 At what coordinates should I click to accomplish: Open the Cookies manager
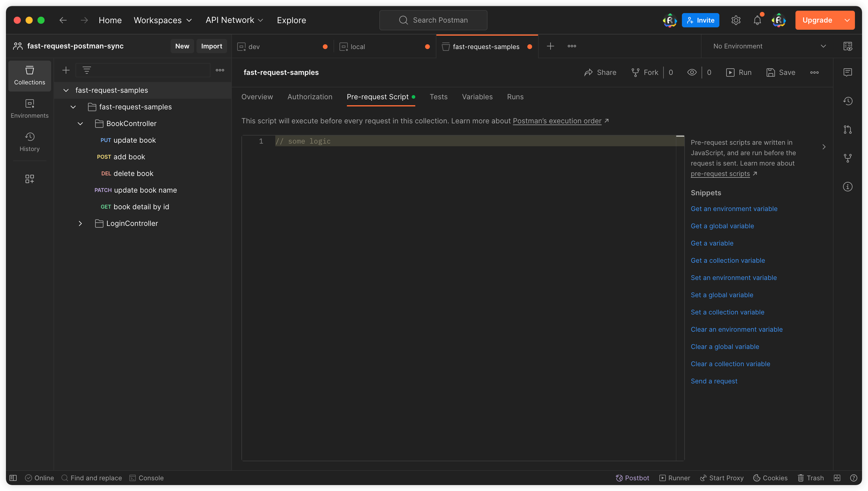tap(770, 478)
